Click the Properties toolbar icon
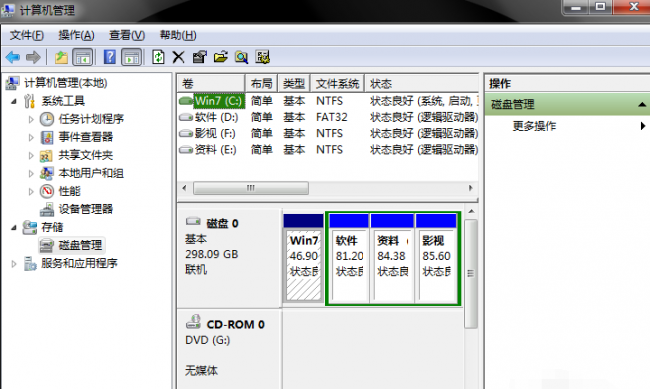Viewport: 650px width, 389px height. [200, 57]
